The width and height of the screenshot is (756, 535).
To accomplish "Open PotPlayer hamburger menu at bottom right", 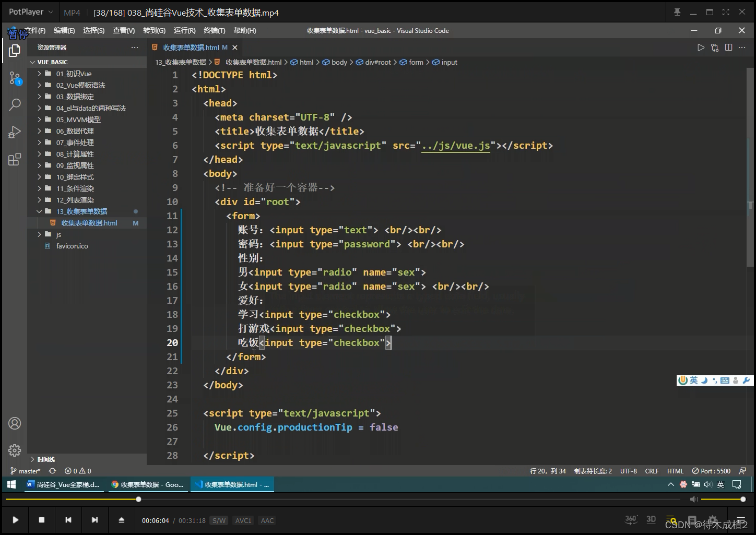I will click(740, 520).
